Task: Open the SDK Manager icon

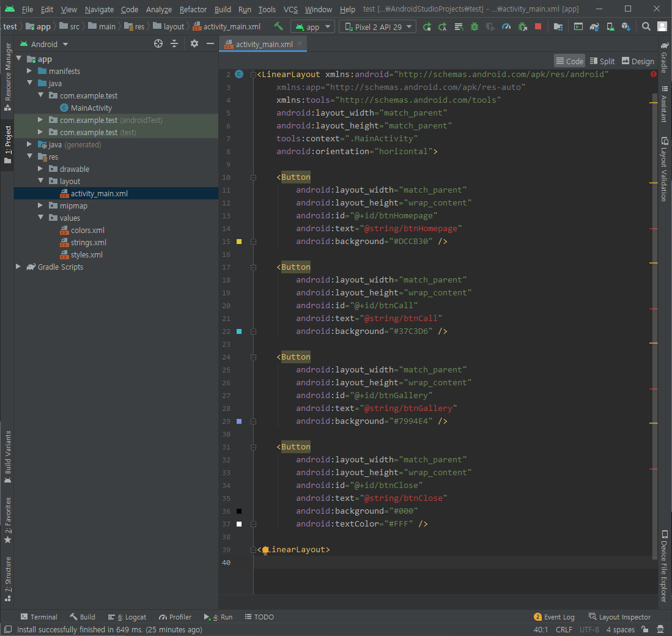Action: coord(626,26)
